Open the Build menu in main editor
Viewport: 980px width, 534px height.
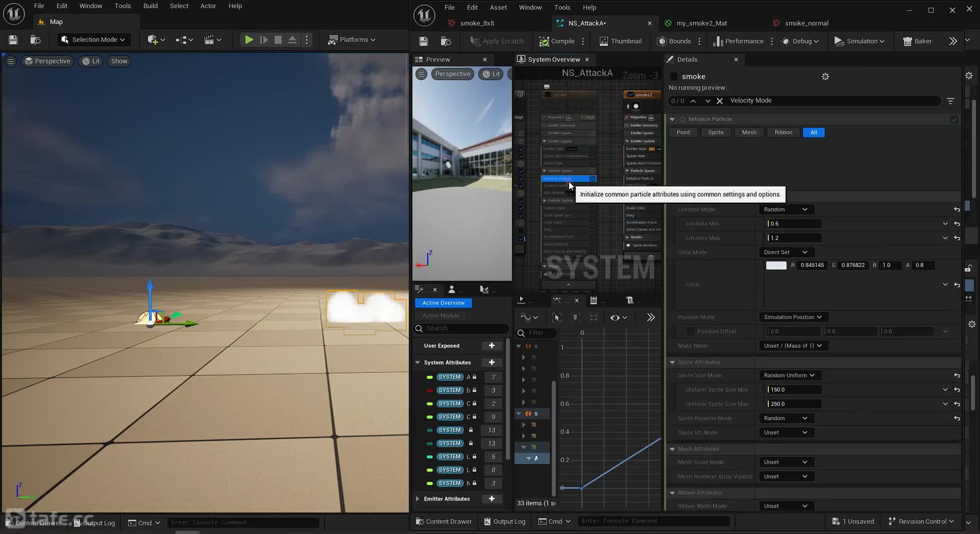pos(150,6)
